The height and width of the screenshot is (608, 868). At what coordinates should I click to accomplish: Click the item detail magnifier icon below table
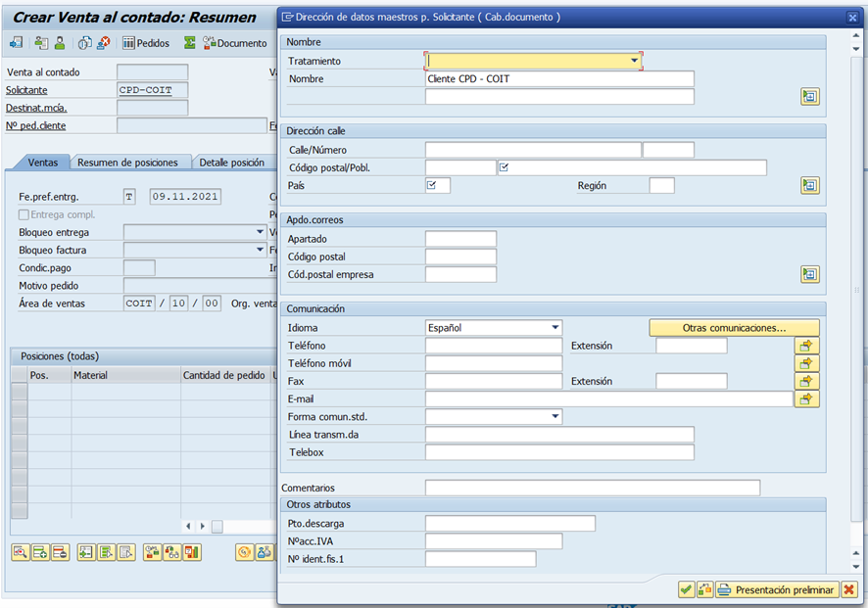(21, 551)
